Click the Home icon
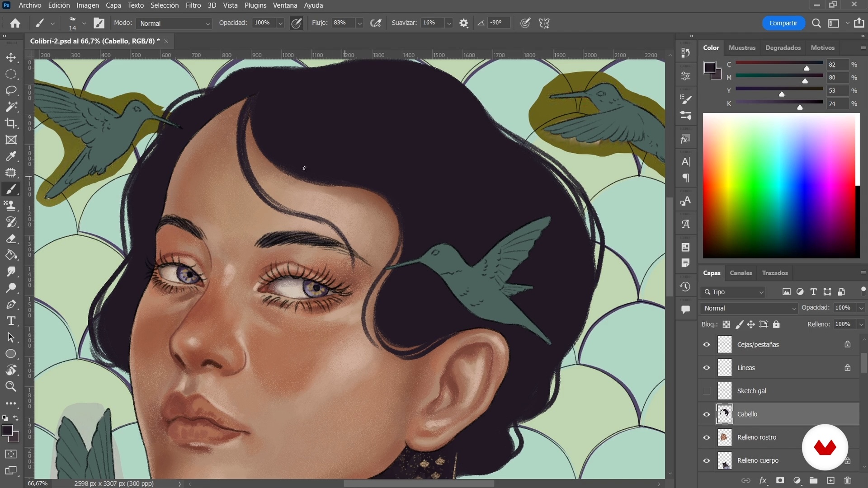Viewport: 868px width, 488px height. pos(15,23)
